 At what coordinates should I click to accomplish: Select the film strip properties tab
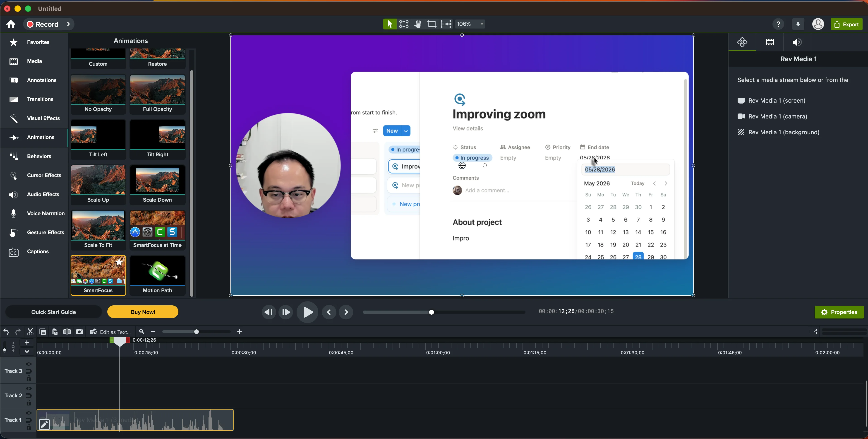coord(770,43)
